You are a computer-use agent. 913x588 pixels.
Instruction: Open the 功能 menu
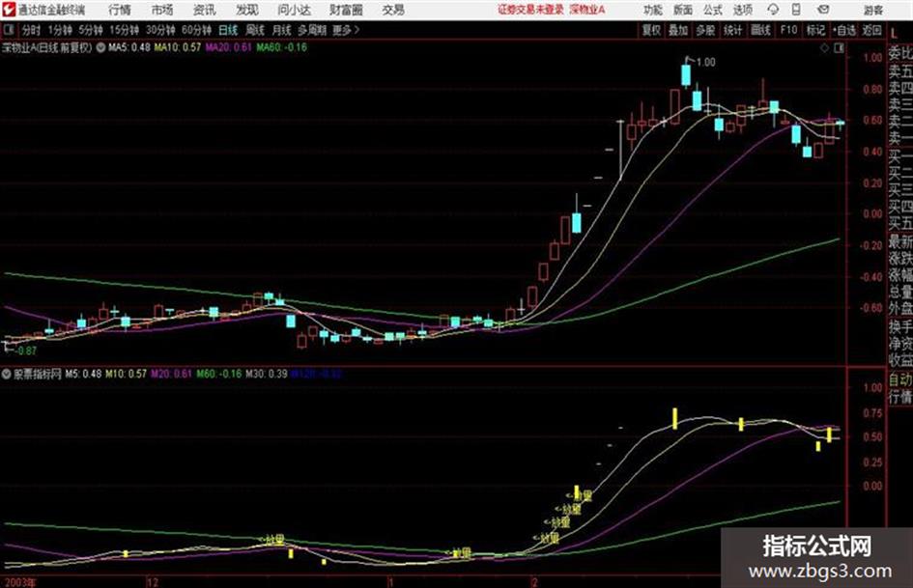click(653, 10)
